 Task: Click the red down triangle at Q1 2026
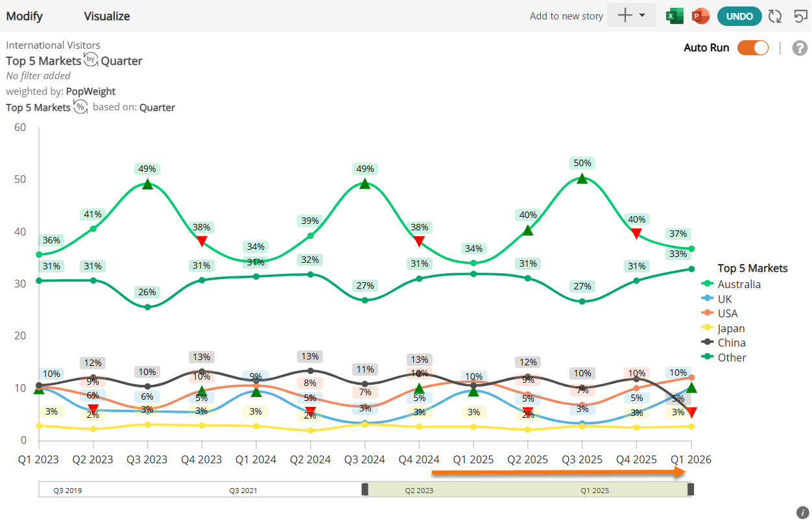point(691,413)
